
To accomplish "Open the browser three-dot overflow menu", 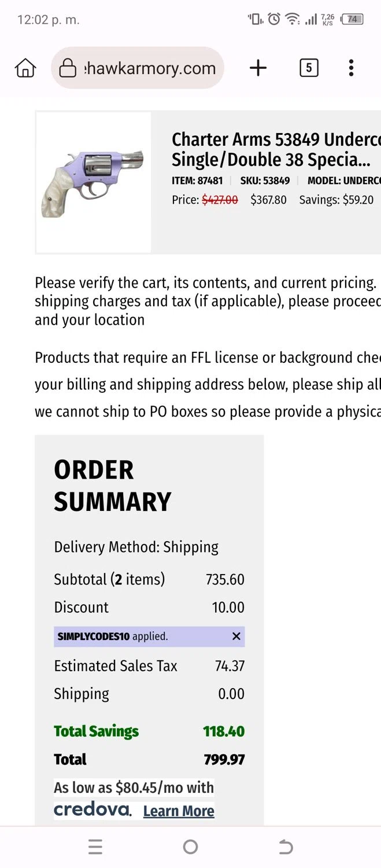I will click(x=351, y=68).
